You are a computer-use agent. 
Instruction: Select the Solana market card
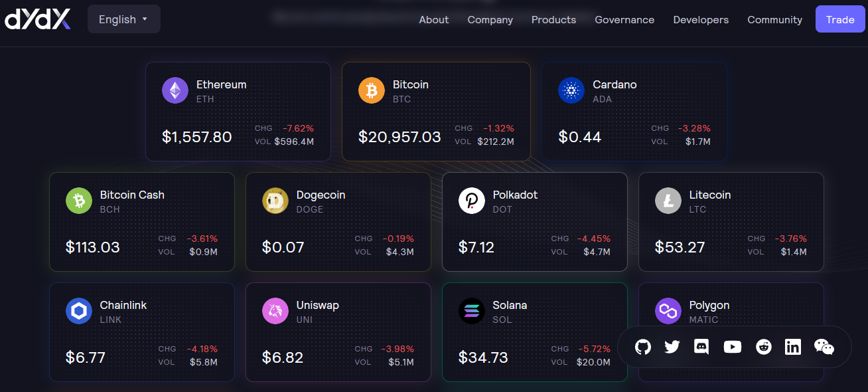pos(534,332)
